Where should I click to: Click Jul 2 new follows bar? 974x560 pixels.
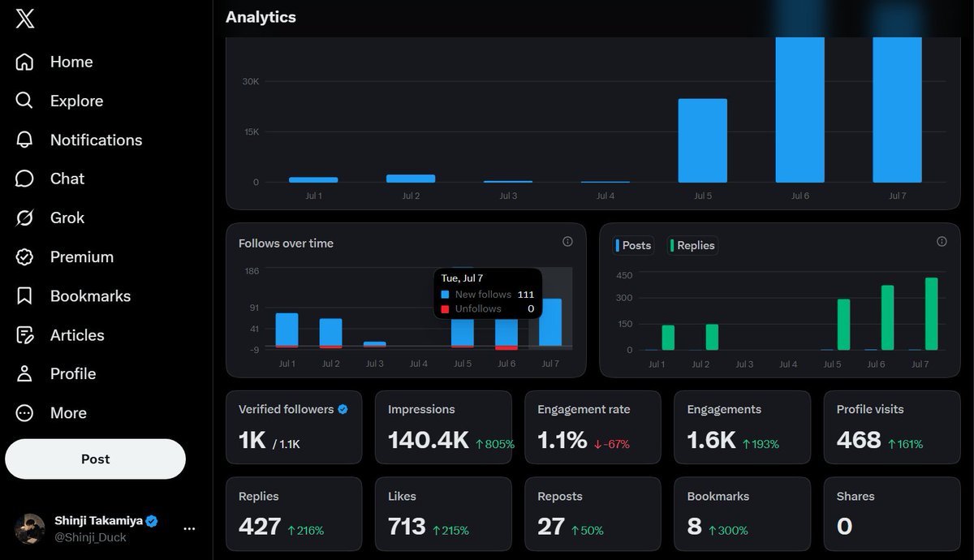tap(330, 332)
